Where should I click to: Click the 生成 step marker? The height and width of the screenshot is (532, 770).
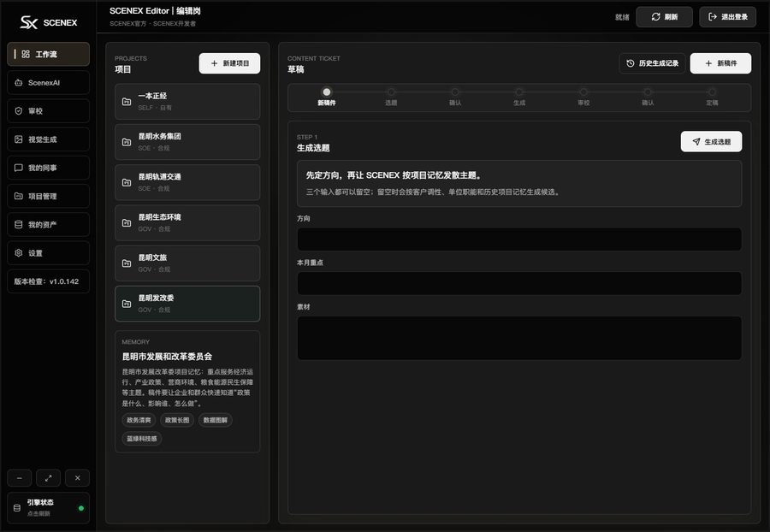point(519,92)
